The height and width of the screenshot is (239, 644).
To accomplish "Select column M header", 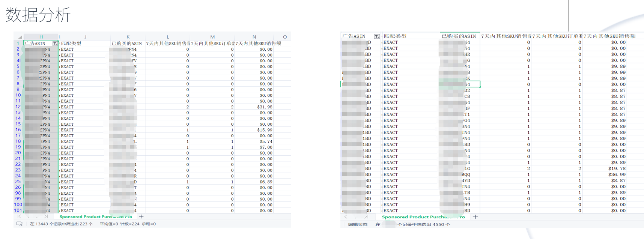I will tap(212, 37).
